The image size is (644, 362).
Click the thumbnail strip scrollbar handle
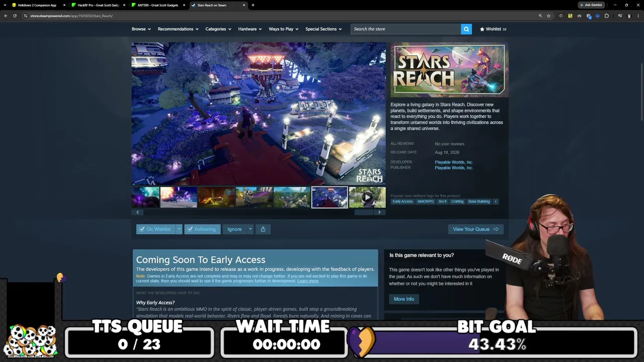363,212
